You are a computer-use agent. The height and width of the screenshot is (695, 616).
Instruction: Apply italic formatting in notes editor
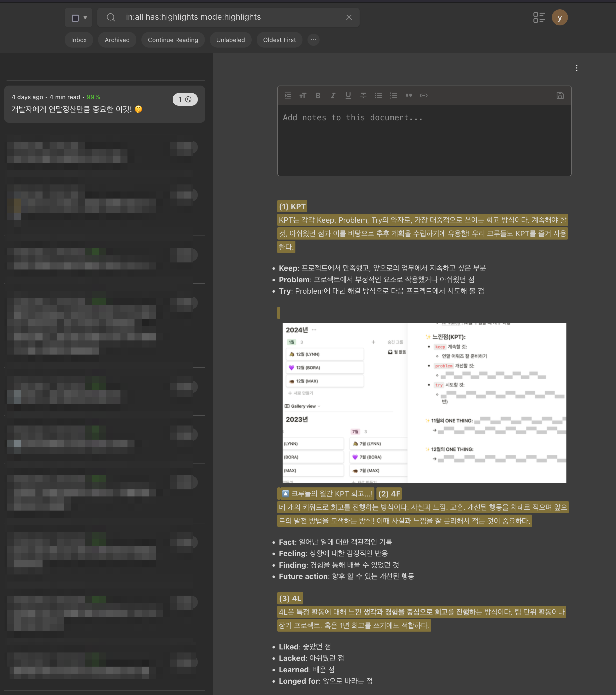coord(333,96)
